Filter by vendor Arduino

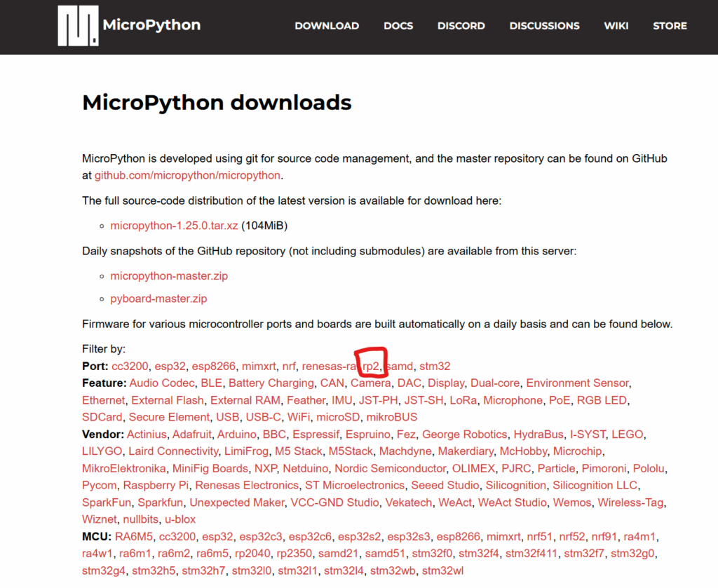click(237, 435)
